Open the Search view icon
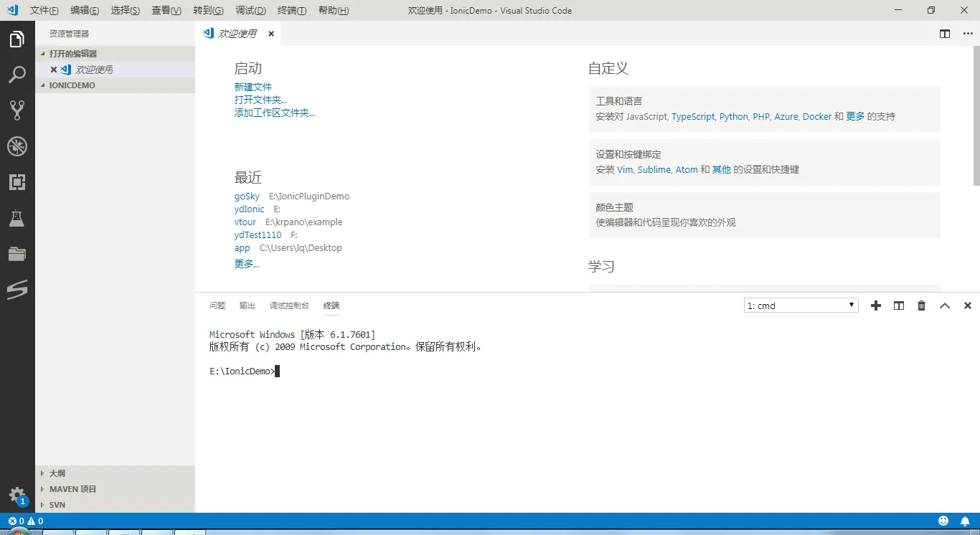This screenshot has height=535, width=980. pos(17,75)
